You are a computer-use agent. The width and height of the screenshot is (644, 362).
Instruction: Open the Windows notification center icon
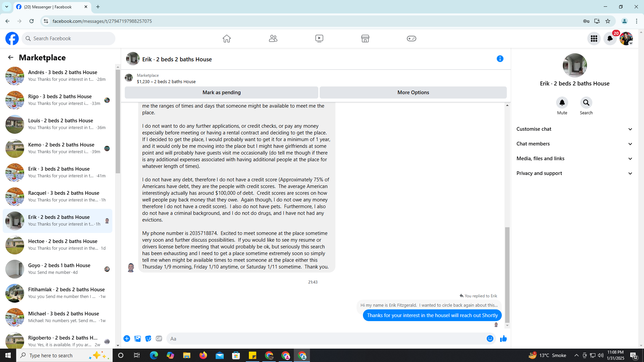634,355
